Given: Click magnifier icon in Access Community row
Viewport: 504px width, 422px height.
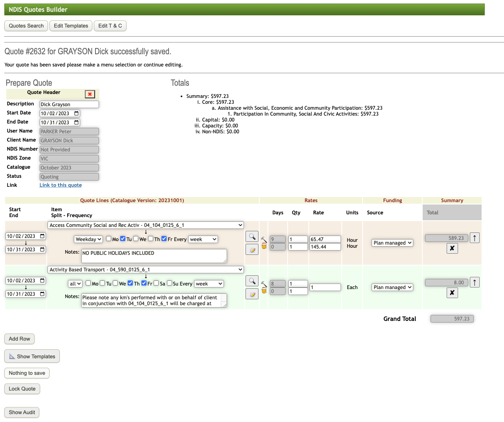Looking at the screenshot, I should coord(252,236).
